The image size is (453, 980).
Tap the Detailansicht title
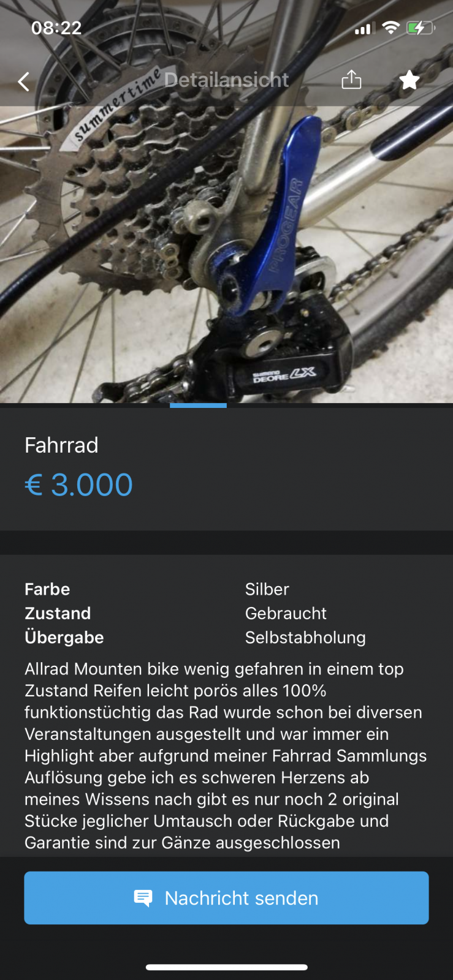[226, 80]
